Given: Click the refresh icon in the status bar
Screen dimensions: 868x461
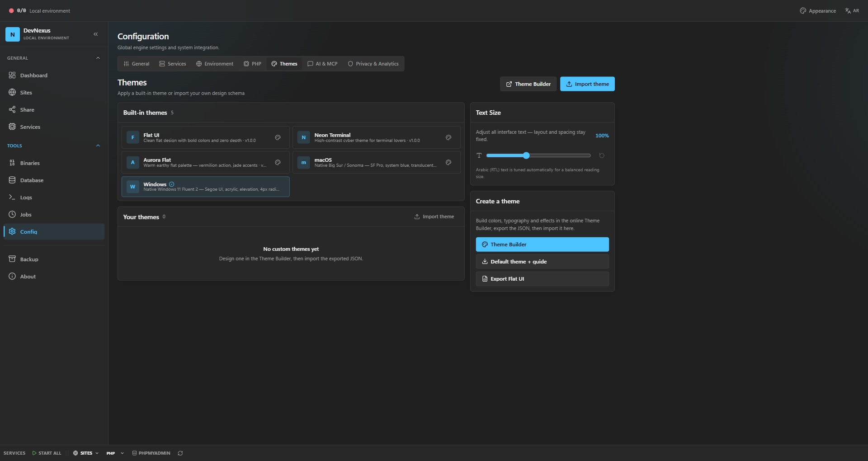Looking at the screenshot, I should point(180,453).
